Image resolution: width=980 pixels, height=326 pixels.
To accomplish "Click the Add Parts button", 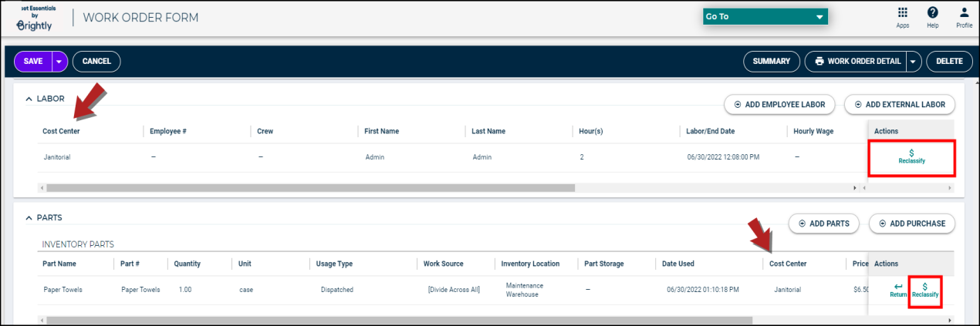I will click(823, 223).
